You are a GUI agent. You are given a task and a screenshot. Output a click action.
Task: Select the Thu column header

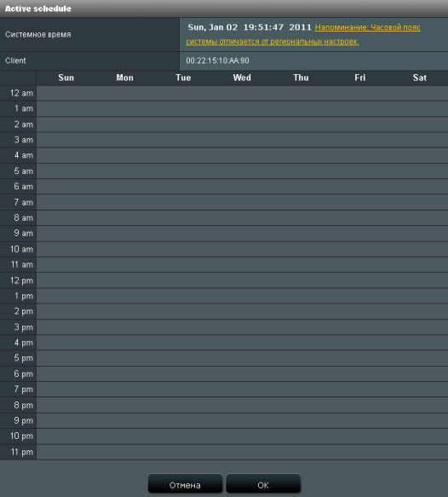(301, 78)
